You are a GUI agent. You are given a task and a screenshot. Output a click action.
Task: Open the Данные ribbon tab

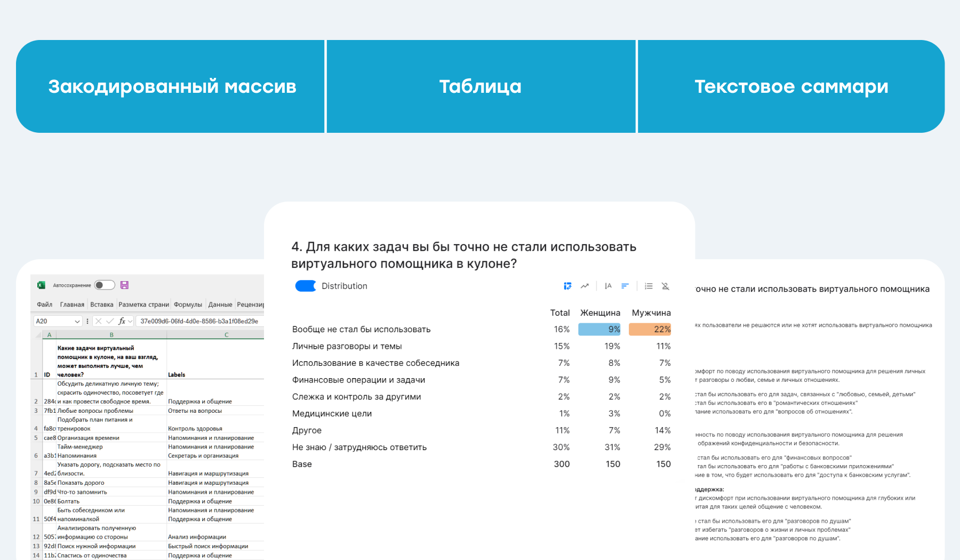220,305
